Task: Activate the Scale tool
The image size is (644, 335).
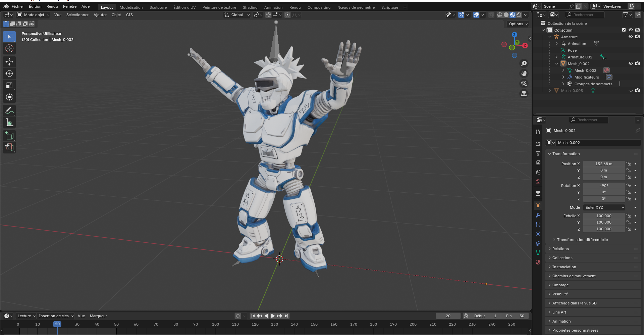Action: click(9, 85)
